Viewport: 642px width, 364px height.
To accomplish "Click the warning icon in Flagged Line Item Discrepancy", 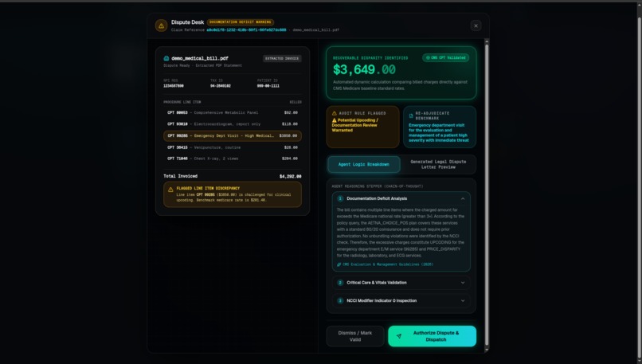I will (x=170, y=190).
